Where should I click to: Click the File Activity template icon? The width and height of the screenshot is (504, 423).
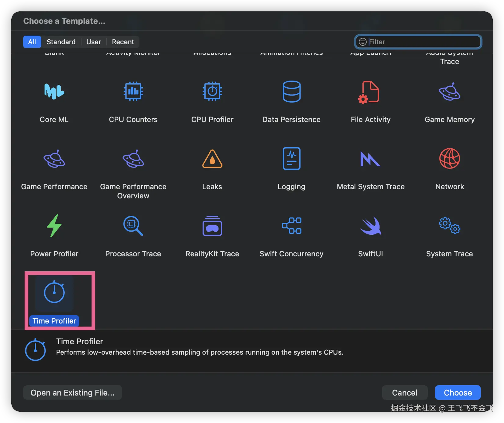369,92
